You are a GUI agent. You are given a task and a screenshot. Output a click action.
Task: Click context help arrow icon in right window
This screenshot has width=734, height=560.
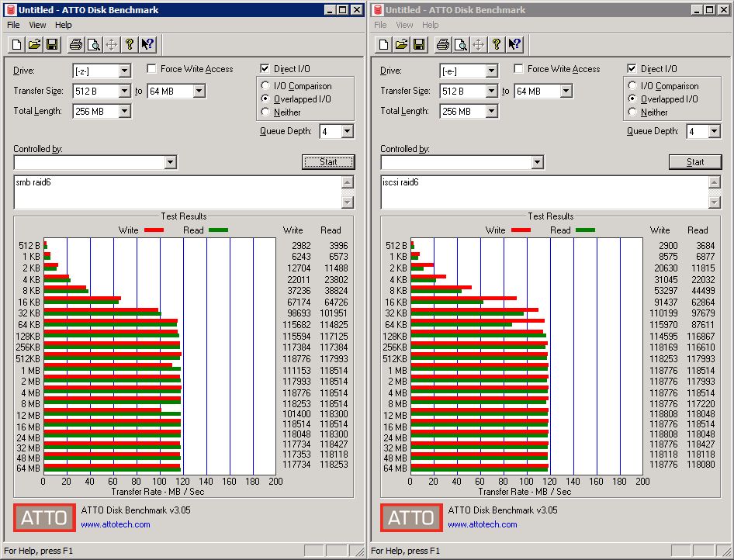[514, 44]
